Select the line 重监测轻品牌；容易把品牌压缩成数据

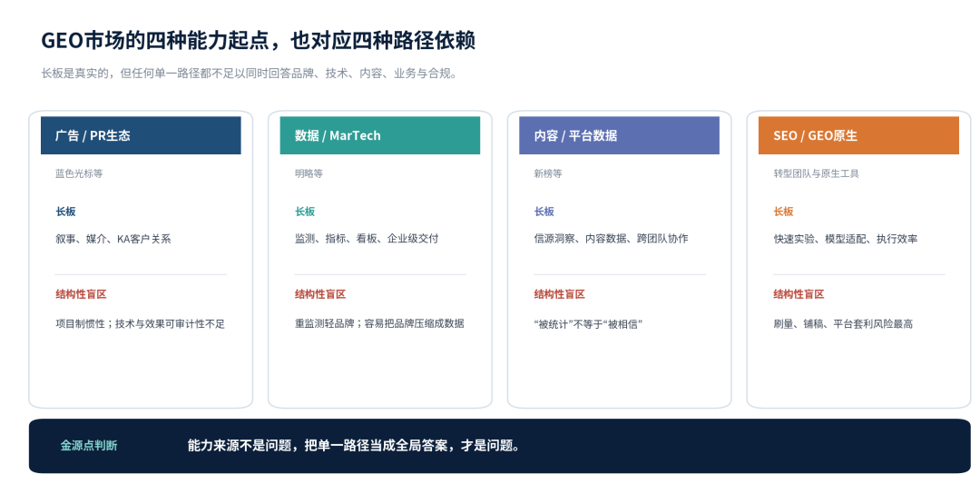pos(379,323)
